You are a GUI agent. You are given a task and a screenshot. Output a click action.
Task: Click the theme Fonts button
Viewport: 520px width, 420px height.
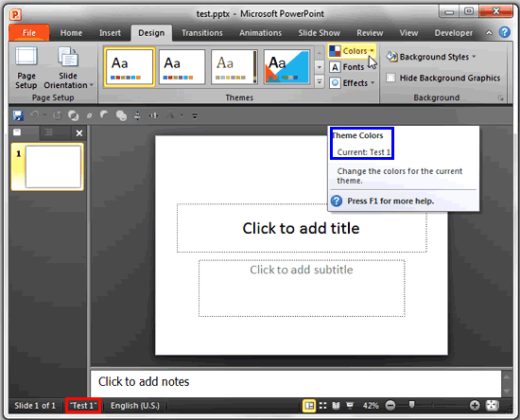coord(347,67)
